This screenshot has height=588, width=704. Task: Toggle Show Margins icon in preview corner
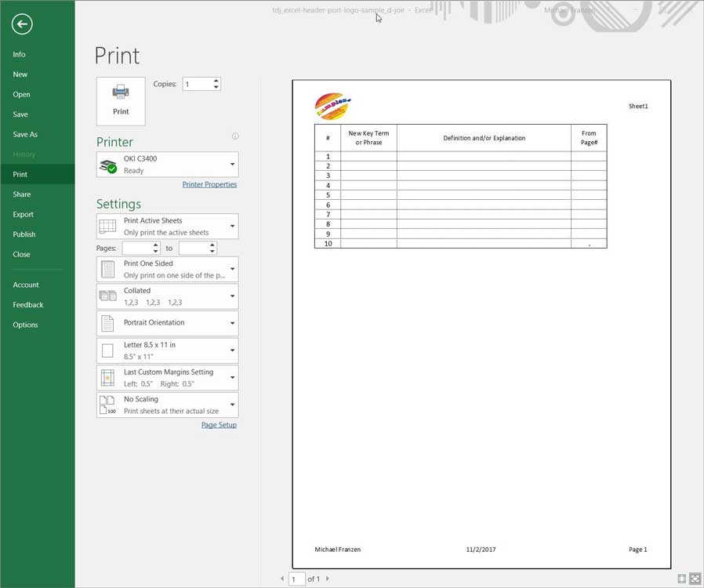[x=681, y=579]
